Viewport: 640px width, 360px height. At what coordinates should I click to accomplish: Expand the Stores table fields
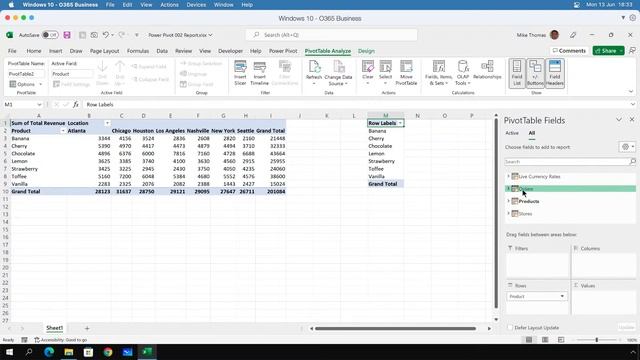tap(509, 213)
